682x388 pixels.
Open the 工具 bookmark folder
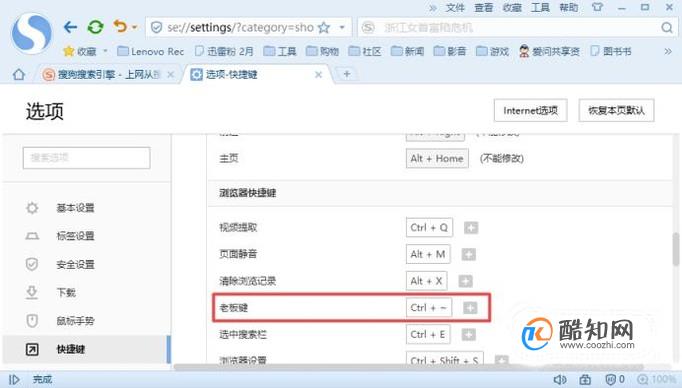(x=280, y=51)
